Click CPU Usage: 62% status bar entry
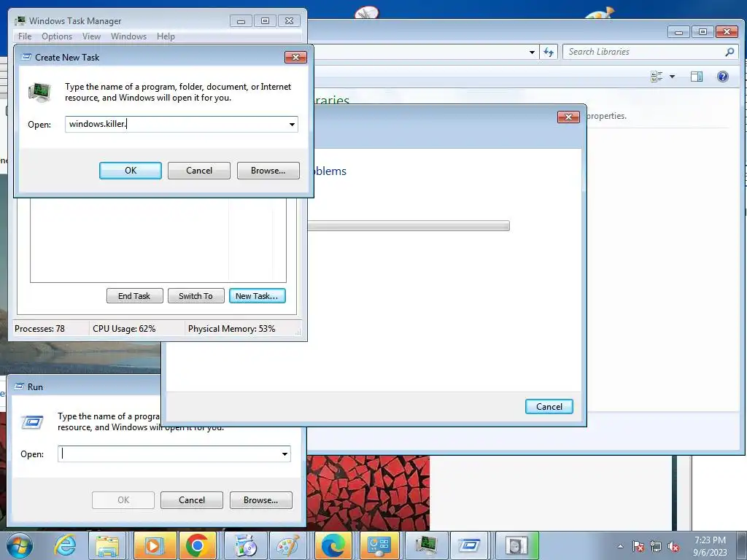This screenshot has height=560, width=747. (124, 329)
